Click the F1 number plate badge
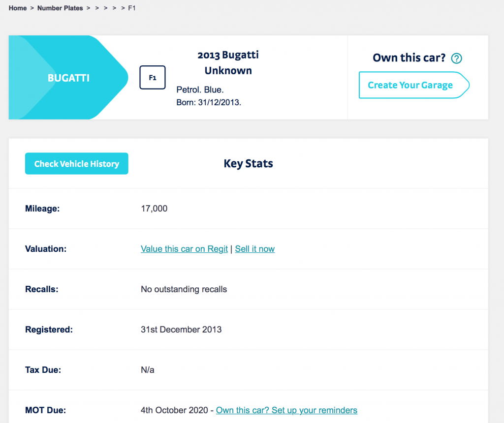Screen dimensions: 504x423 (x=153, y=77)
